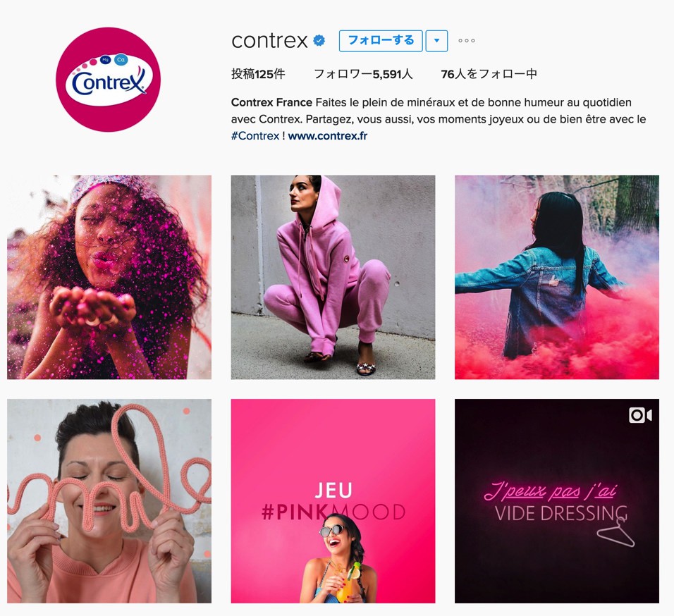Open the JEU #PINKMOOD post
The image size is (674, 616).
coord(333,501)
